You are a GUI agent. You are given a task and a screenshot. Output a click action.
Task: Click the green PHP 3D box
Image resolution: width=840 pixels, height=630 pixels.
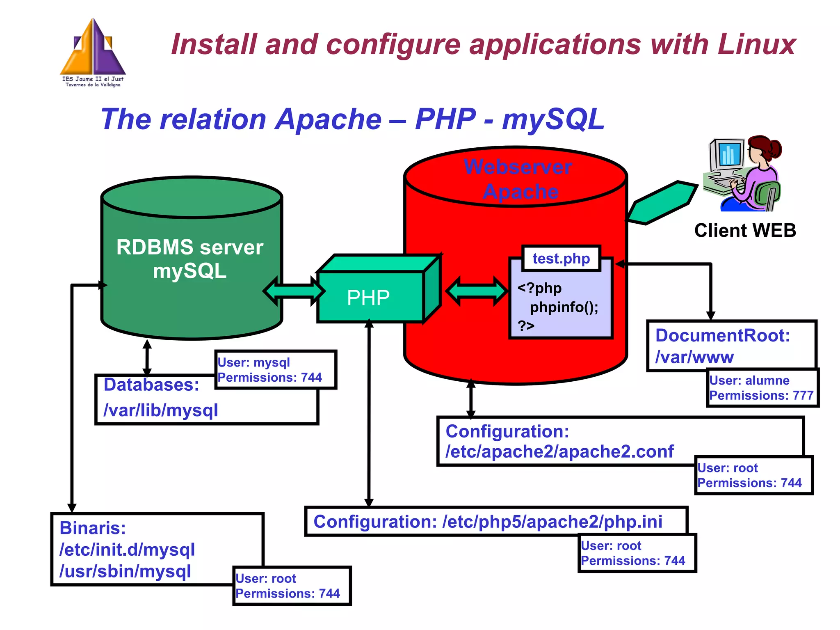pyautogui.click(x=369, y=296)
